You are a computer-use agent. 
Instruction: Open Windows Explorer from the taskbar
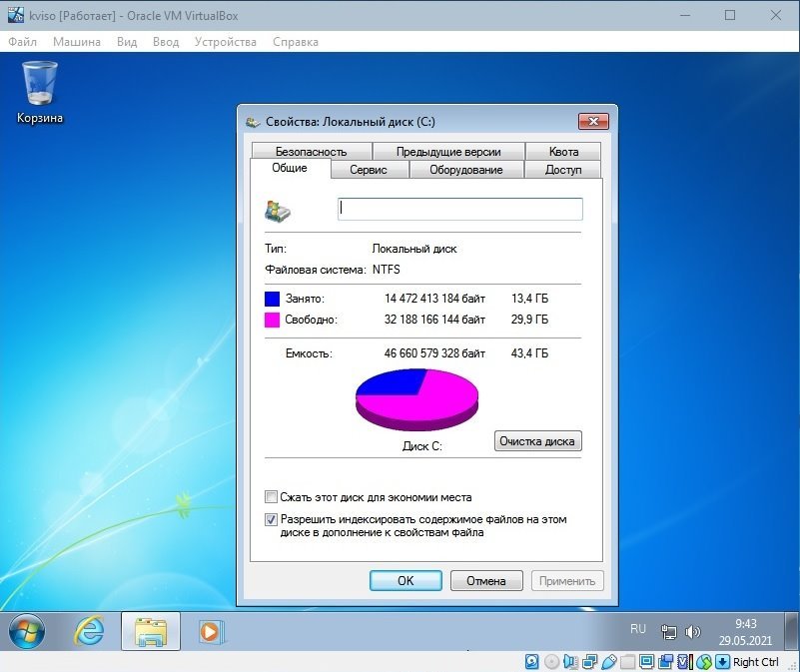point(150,631)
